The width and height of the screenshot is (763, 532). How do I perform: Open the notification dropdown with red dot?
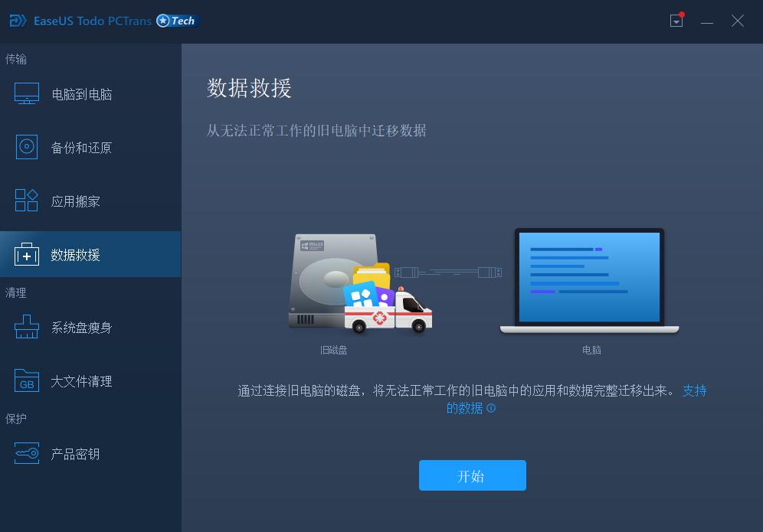click(675, 21)
